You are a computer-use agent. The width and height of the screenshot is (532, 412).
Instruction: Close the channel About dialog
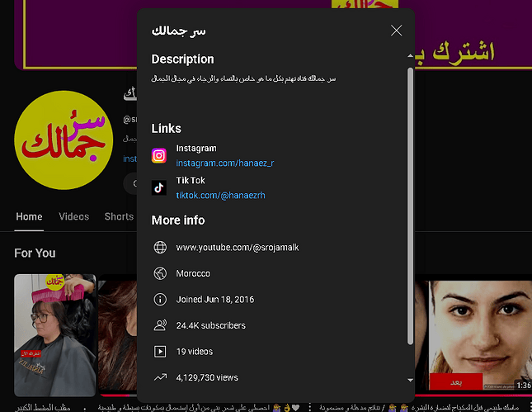[x=397, y=31]
